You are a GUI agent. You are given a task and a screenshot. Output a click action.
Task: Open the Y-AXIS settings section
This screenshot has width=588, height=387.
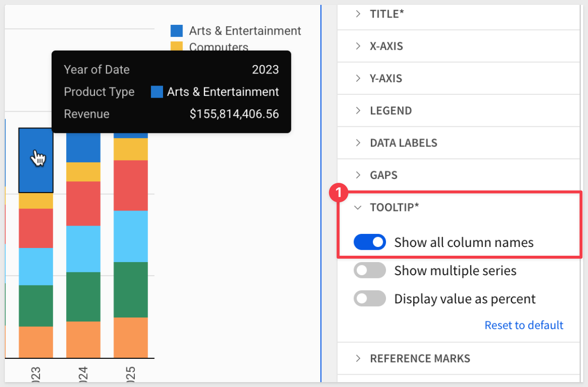pyautogui.click(x=386, y=78)
